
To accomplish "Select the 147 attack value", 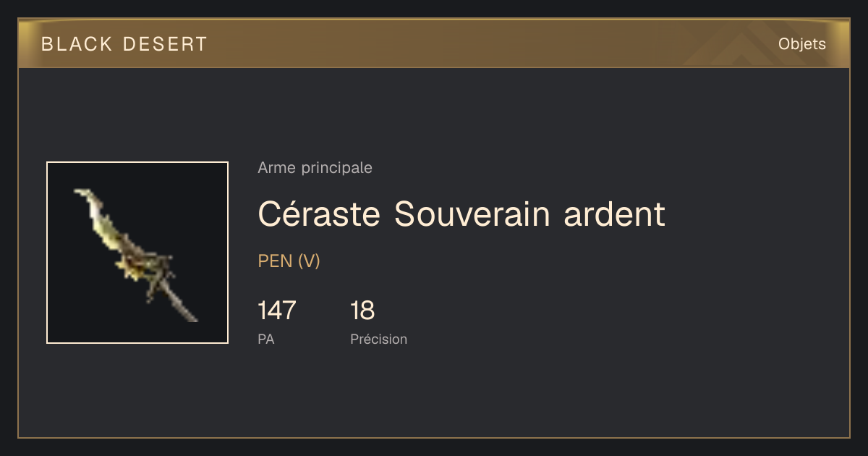I will pos(277,311).
